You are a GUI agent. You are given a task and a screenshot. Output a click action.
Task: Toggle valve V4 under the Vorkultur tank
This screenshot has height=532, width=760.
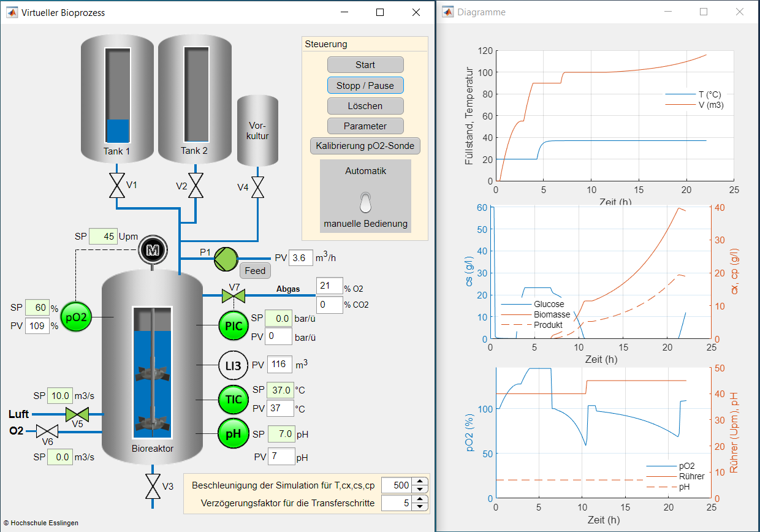pos(258,187)
